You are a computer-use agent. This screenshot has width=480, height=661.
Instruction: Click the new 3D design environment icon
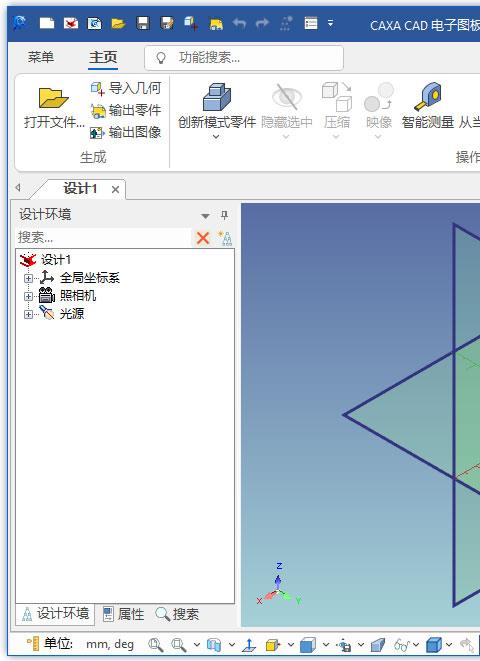pyautogui.click(x=70, y=23)
